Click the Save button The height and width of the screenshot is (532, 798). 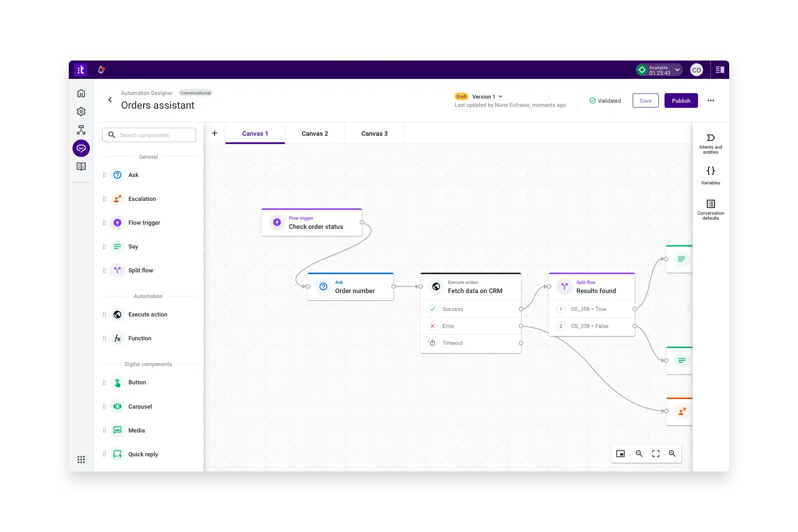coord(645,100)
